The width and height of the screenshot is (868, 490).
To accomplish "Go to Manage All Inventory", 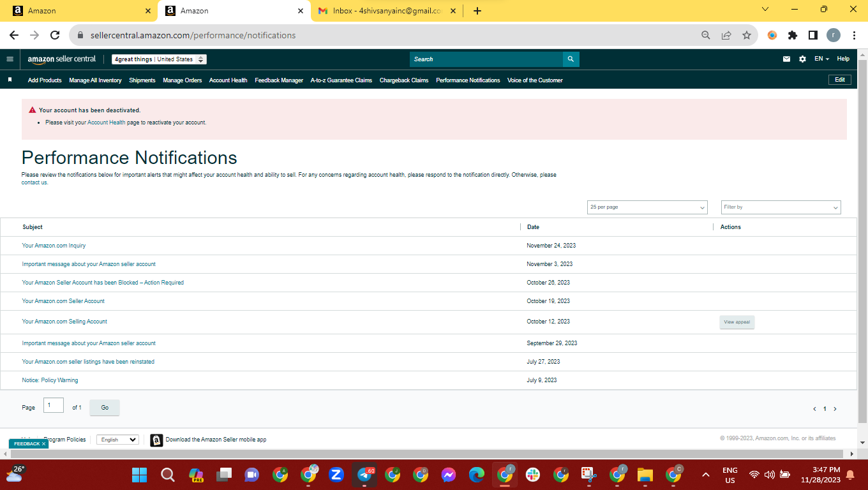I will click(x=95, y=80).
